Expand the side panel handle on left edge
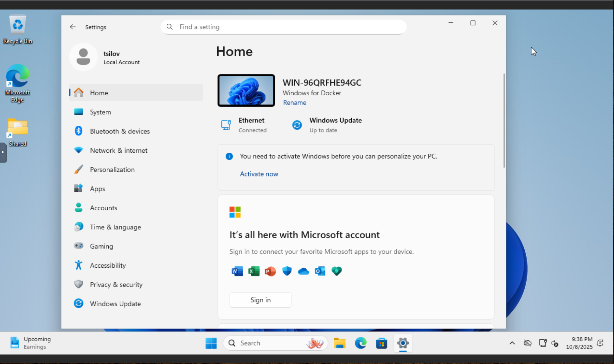The width and height of the screenshot is (614, 364). coord(3,152)
